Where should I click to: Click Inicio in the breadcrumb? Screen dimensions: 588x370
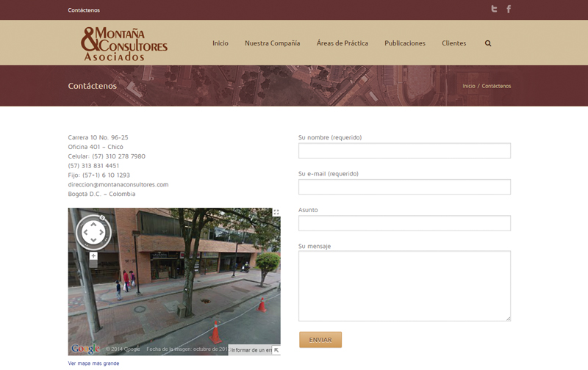[x=468, y=86]
